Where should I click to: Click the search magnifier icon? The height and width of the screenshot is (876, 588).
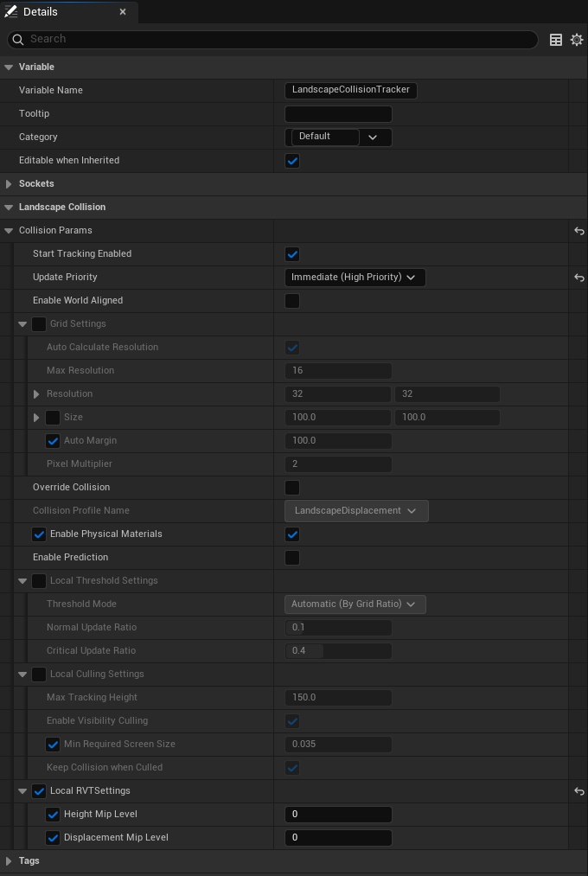(18, 39)
